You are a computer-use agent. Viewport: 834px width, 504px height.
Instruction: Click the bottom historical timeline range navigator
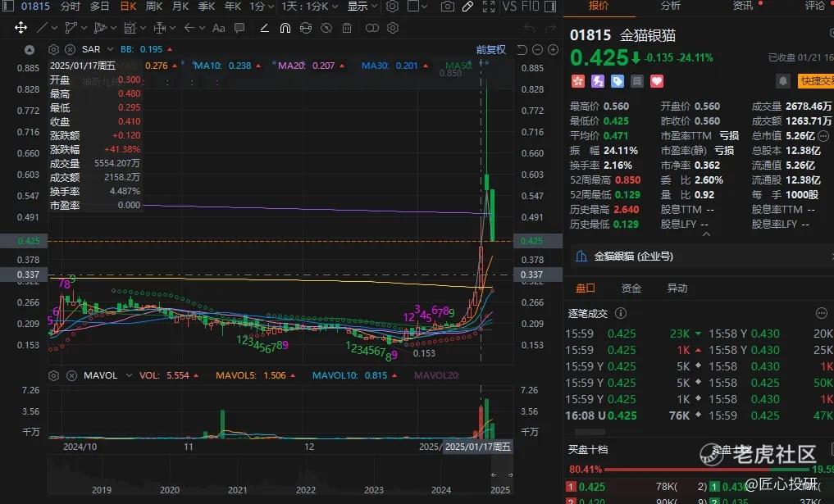[280, 476]
